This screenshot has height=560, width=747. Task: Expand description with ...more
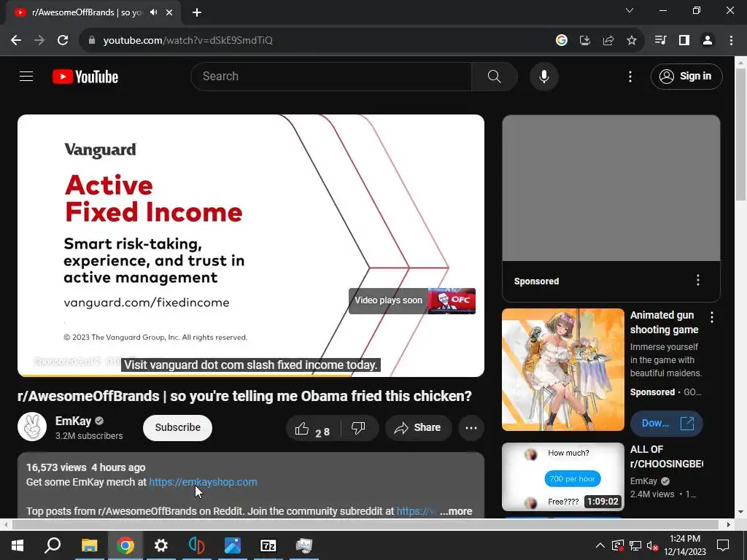[x=456, y=511]
